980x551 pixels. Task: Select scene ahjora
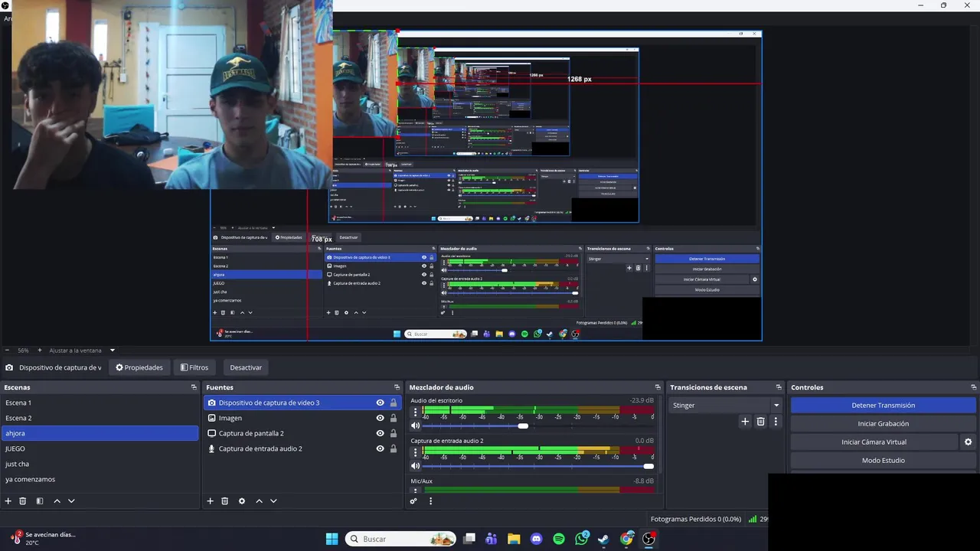coord(100,433)
